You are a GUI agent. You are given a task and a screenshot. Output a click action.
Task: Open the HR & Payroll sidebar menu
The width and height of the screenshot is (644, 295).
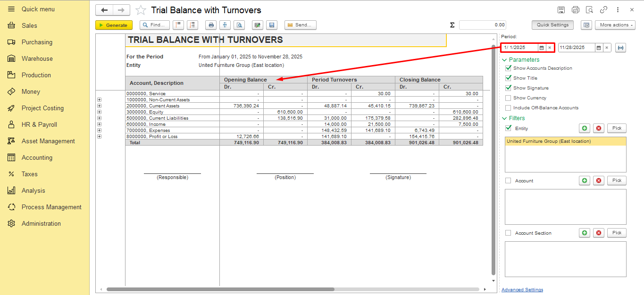pos(39,124)
